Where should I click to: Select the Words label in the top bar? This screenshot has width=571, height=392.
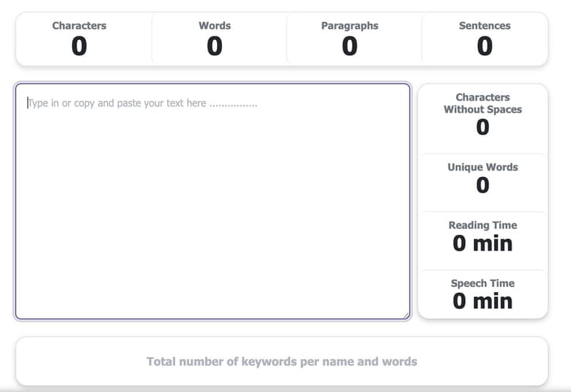click(215, 26)
